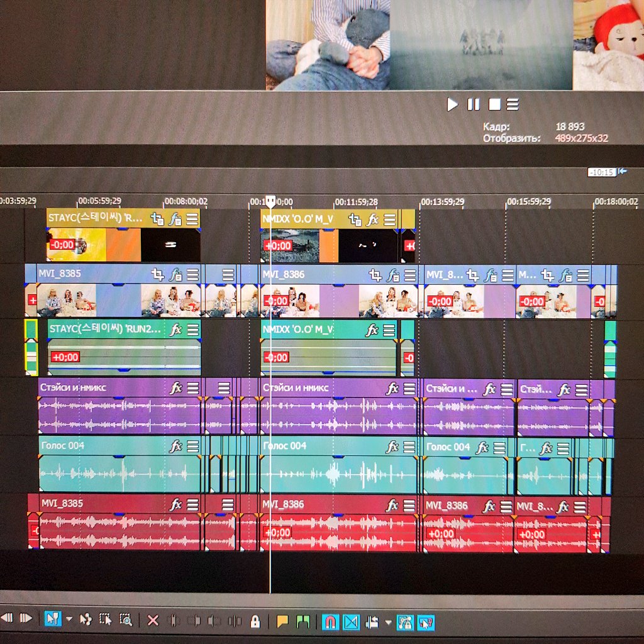Open Pan/Crop on MVI_8385 video event
The height and width of the screenshot is (644, 644).
(x=158, y=274)
